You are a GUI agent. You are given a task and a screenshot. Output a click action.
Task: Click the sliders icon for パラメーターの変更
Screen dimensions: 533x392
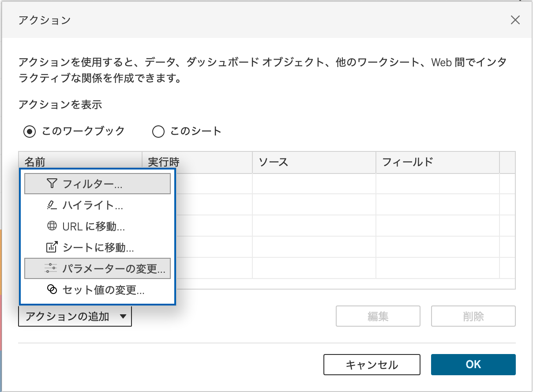[51, 268]
